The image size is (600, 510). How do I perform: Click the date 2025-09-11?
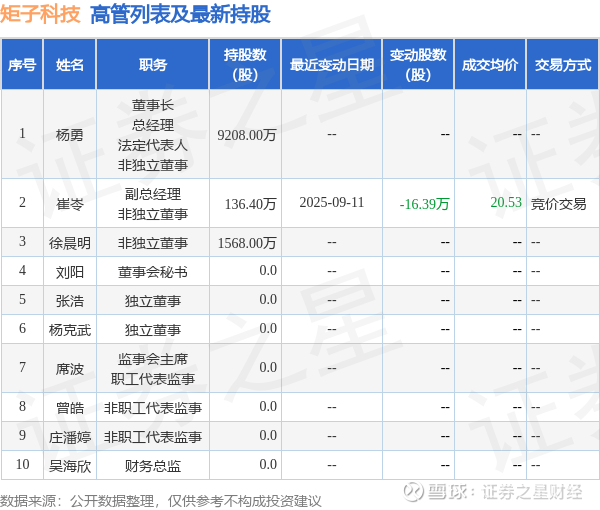pos(332,202)
